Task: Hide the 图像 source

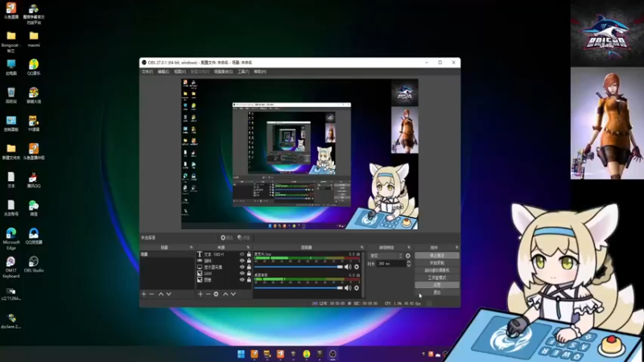Action: coord(242,279)
